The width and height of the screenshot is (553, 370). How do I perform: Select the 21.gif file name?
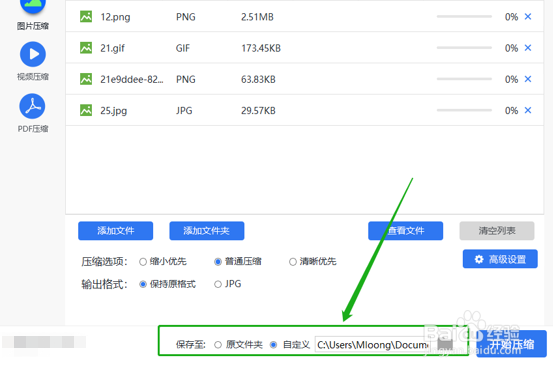113,48
